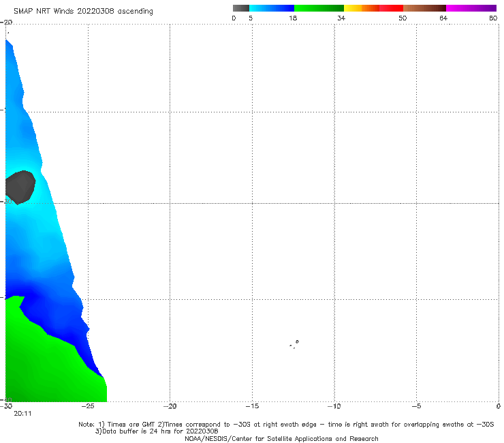Click the gray 0-5 color bar segment
The height and width of the screenshot is (443, 504).
(240, 8)
